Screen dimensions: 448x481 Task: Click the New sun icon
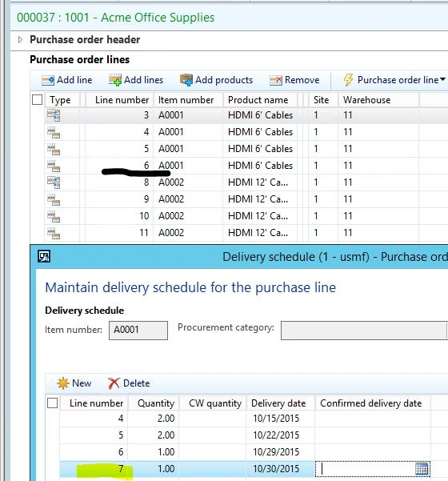tap(63, 383)
